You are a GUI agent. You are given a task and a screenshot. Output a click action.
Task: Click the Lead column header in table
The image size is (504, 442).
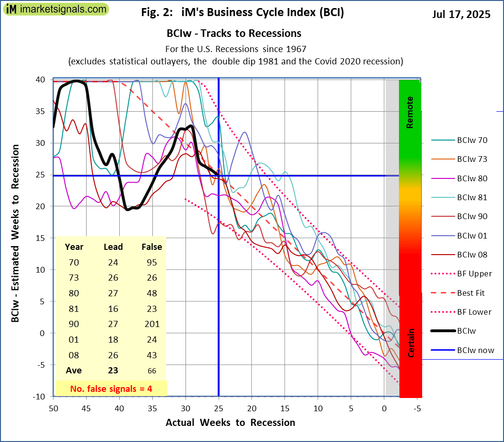[113, 247]
